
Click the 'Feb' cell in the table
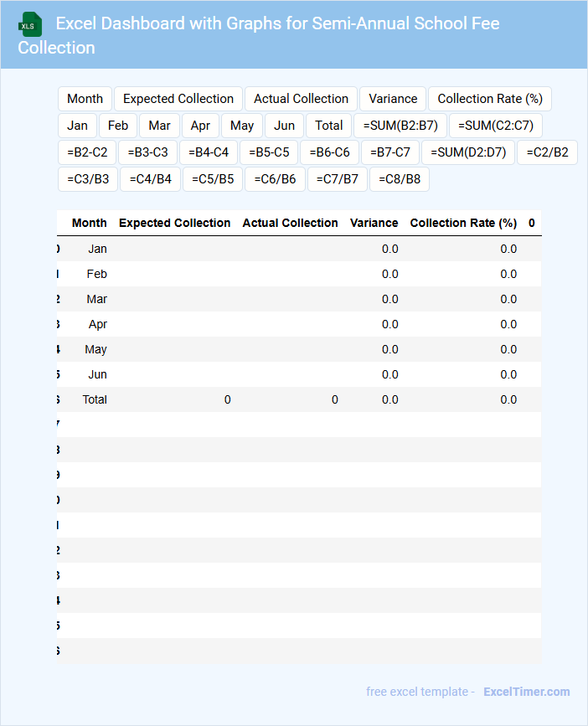pos(97,274)
